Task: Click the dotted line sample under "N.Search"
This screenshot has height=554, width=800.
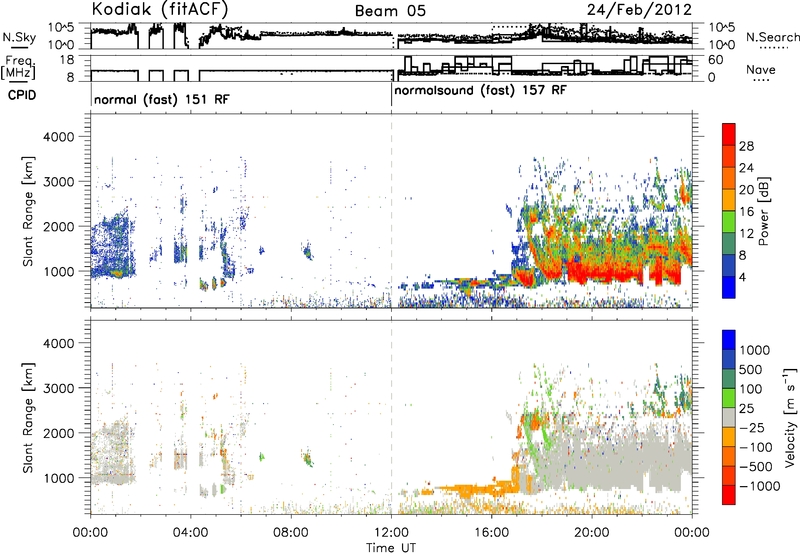Action: coord(774,48)
